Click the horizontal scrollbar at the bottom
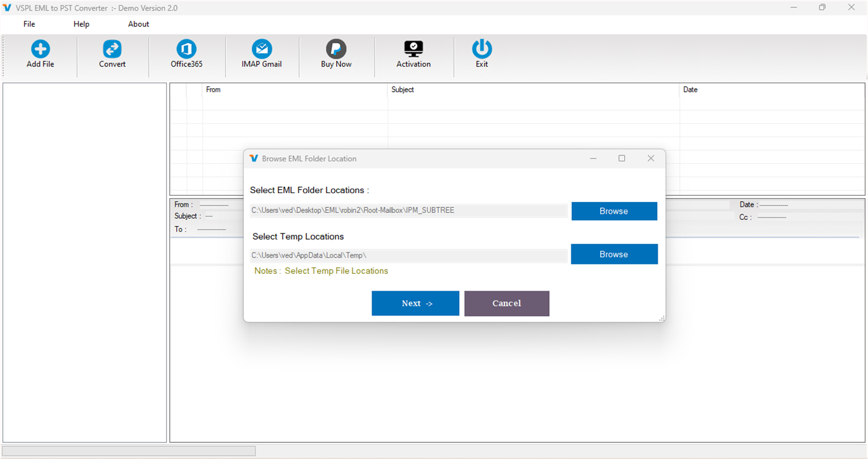 pos(128,450)
